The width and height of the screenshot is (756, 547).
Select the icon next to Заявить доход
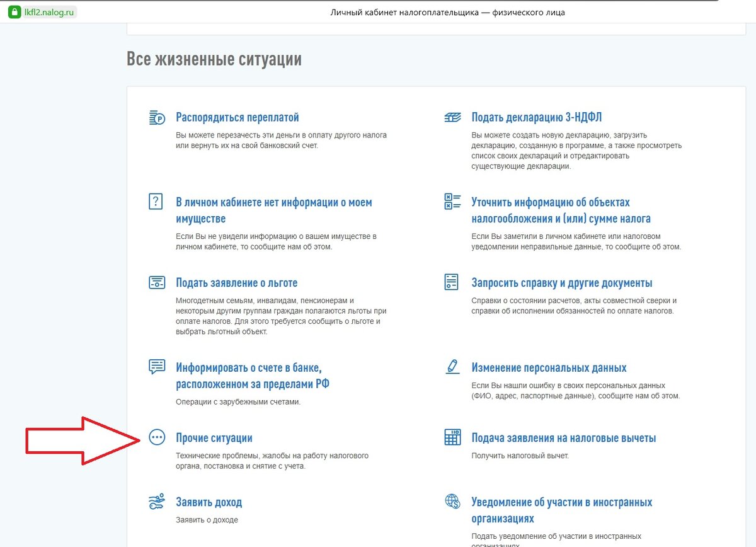156,502
